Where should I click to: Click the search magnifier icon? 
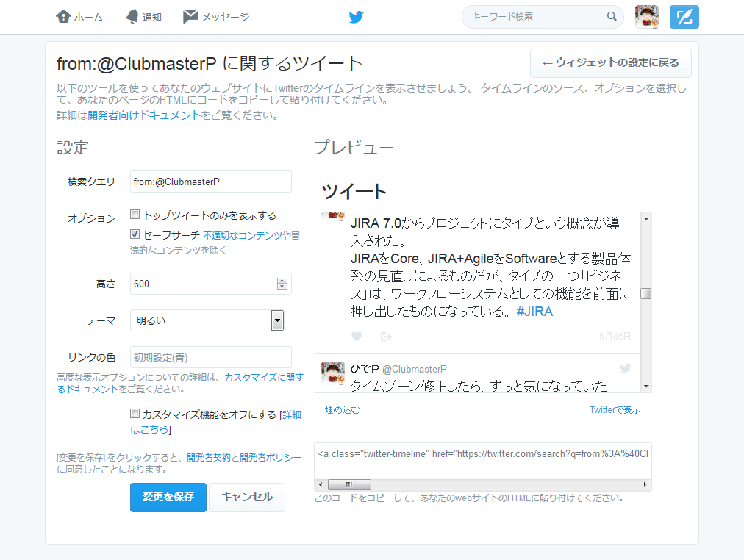tap(612, 17)
